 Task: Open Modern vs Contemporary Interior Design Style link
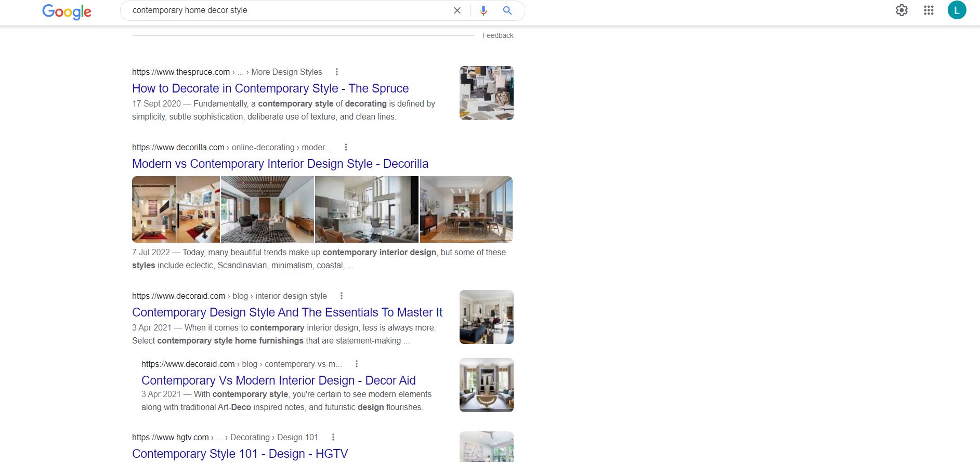(280, 164)
